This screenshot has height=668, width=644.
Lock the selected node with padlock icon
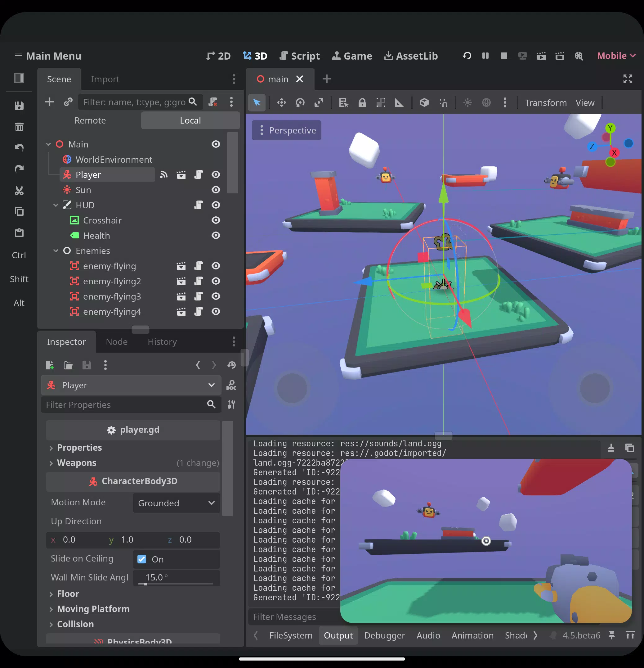pyautogui.click(x=362, y=102)
